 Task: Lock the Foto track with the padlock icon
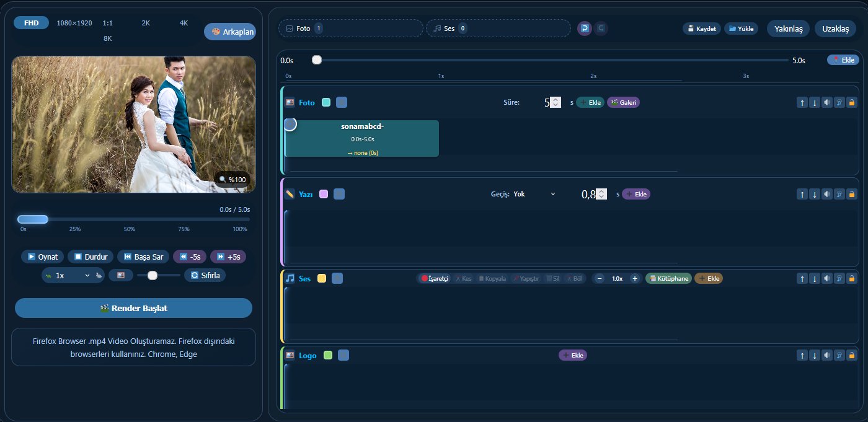click(x=851, y=102)
